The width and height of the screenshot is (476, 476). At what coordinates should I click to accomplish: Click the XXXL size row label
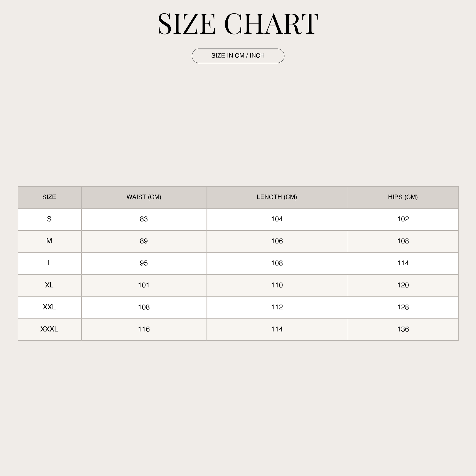click(49, 329)
